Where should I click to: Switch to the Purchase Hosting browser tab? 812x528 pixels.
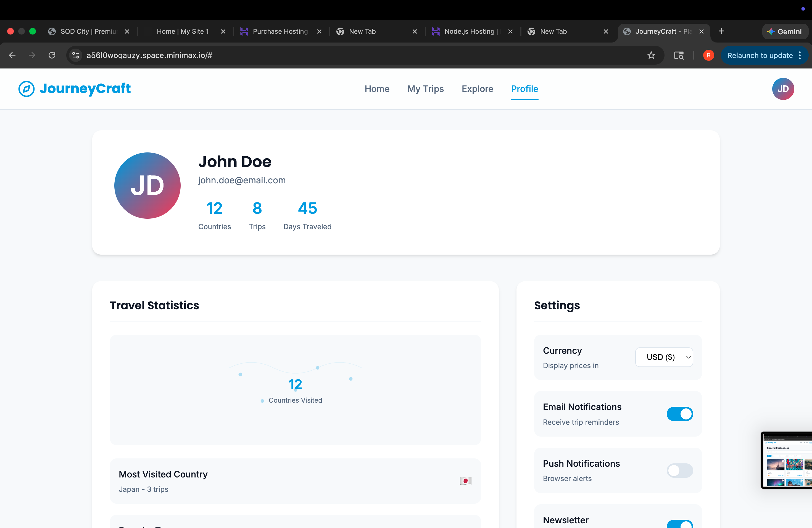coord(280,31)
